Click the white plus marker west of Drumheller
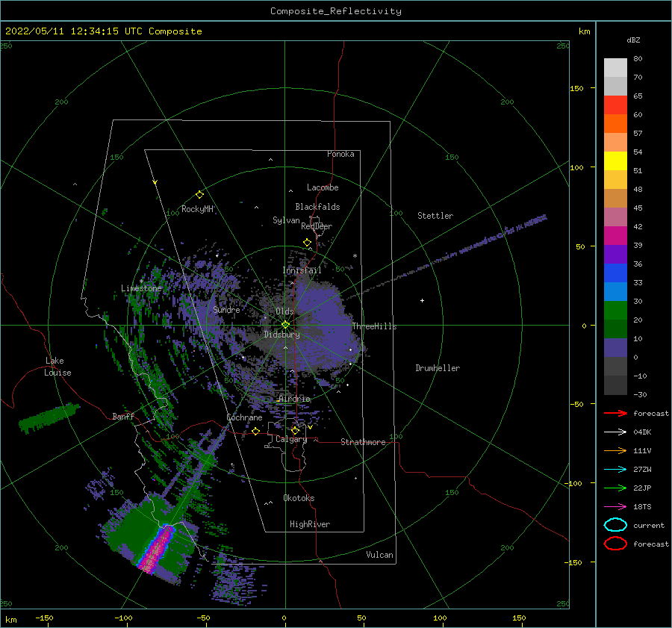The image size is (672, 628). click(x=422, y=300)
